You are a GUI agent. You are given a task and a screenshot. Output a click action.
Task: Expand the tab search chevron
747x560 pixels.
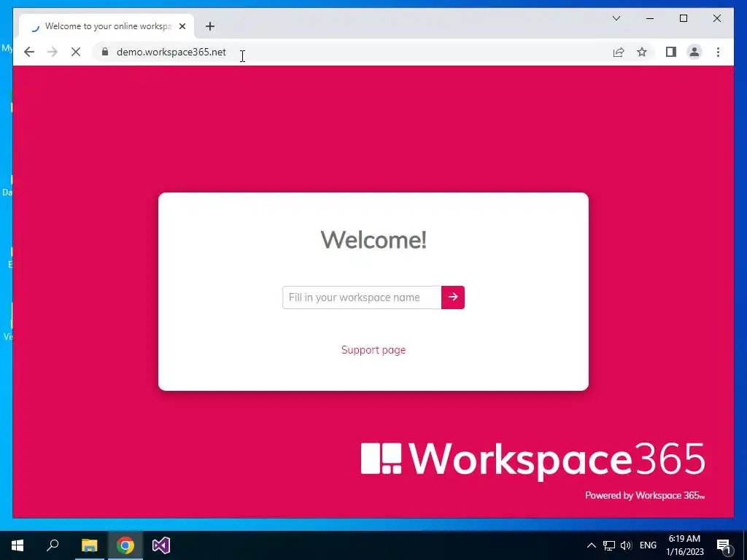(x=616, y=18)
